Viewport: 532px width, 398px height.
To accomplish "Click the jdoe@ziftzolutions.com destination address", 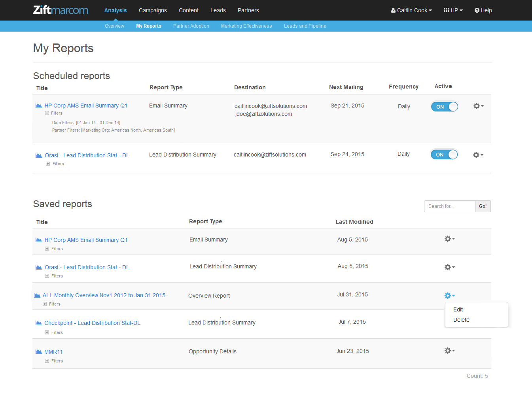I will (x=263, y=114).
